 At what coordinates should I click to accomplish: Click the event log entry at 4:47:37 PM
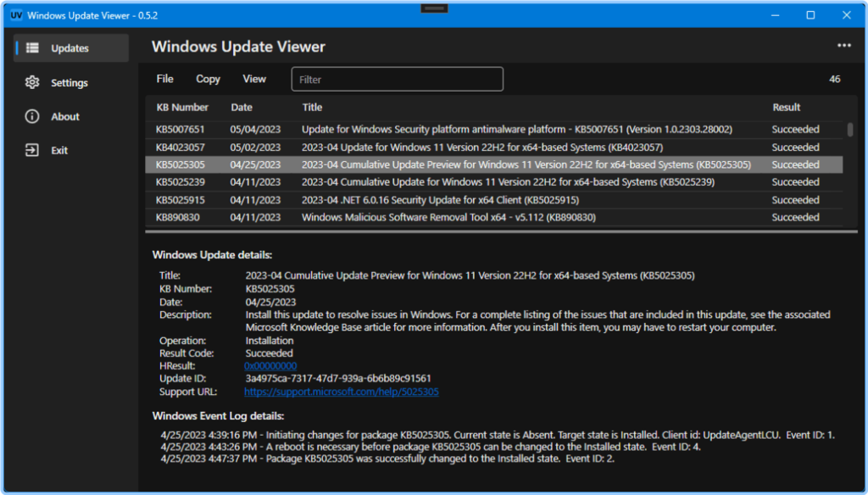(387, 459)
